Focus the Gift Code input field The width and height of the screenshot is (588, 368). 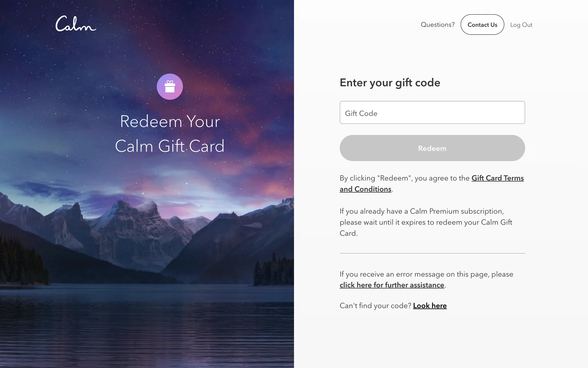pos(432,113)
